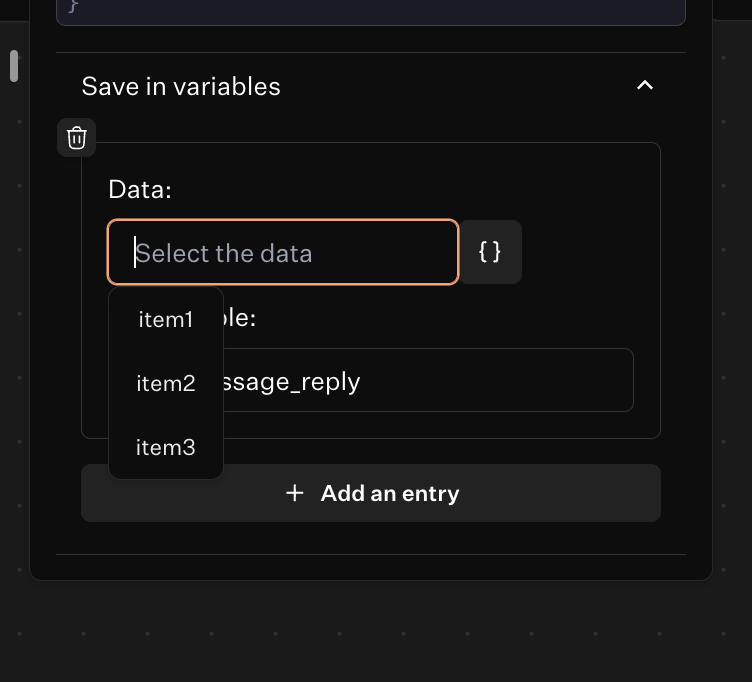Image resolution: width=752 pixels, height=682 pixels.
Task: Click the Save in variables heading text
Action: tap(181, 86)
